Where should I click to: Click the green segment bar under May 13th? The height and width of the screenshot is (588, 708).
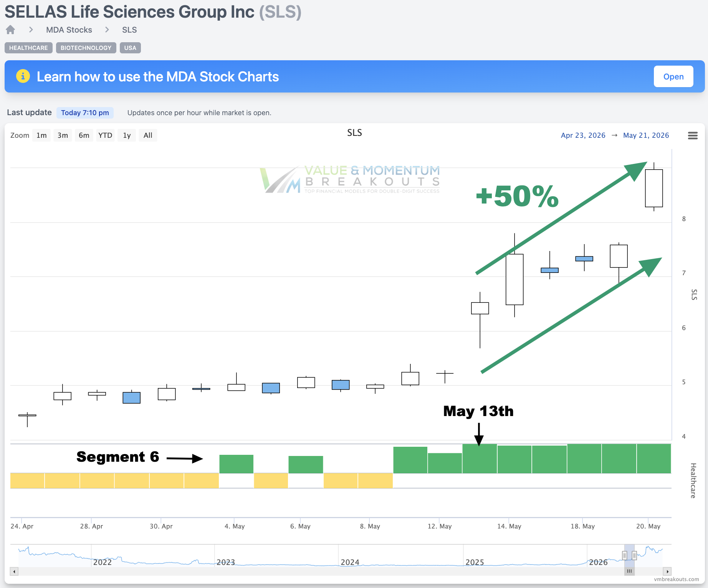[x=480, y=459]
